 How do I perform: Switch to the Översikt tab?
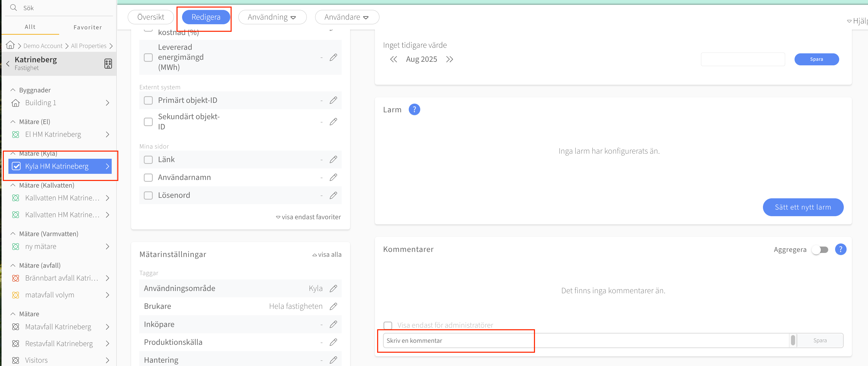pyautogui.click(x=151, y=17)
